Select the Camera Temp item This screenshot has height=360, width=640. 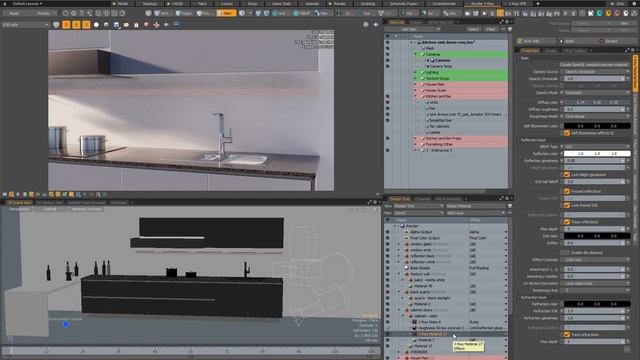click(x=441, y=66)
